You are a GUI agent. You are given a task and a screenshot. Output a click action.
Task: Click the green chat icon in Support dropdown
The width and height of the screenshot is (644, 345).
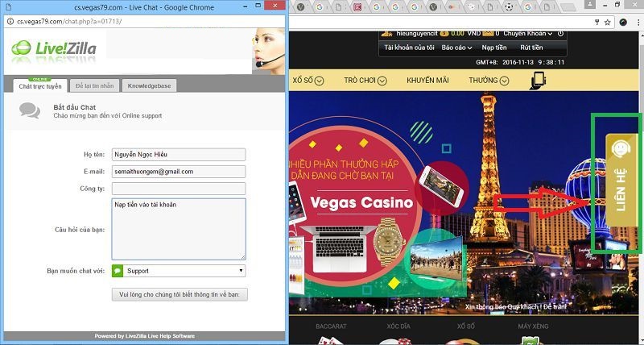118,271
